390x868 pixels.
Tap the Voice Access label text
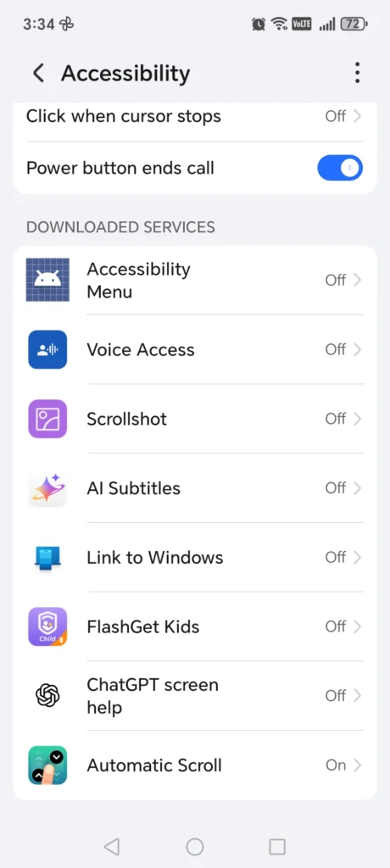141,350
